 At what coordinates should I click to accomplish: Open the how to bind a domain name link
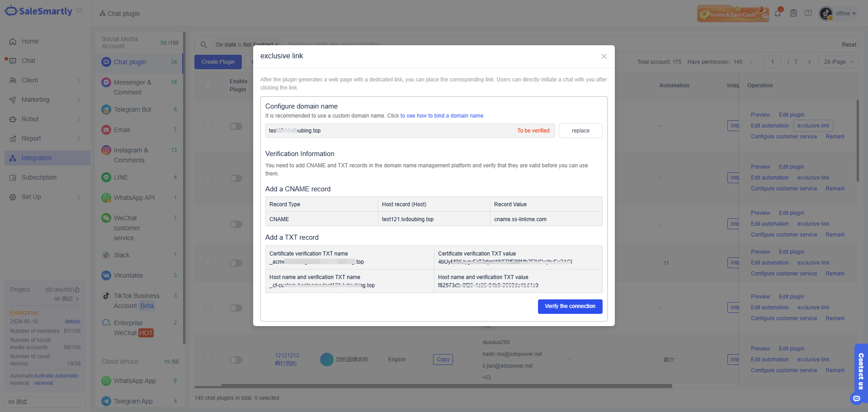click(442, 116)
